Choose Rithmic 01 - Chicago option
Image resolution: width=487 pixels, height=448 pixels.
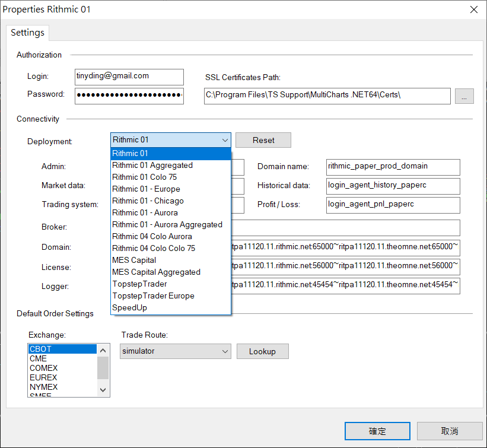171,201
